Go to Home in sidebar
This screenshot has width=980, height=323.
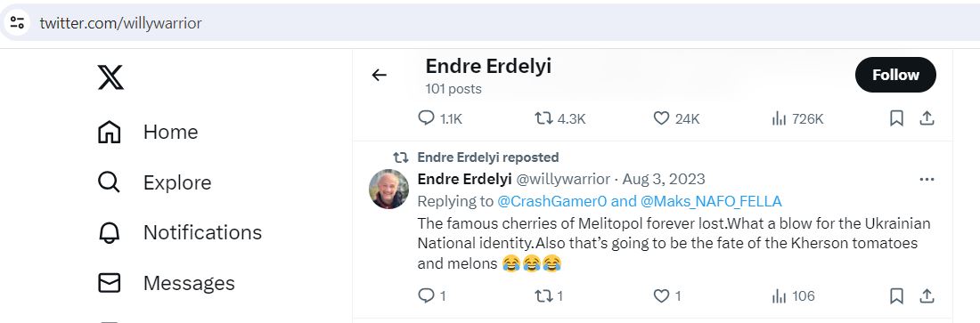[x=148, y=132]
